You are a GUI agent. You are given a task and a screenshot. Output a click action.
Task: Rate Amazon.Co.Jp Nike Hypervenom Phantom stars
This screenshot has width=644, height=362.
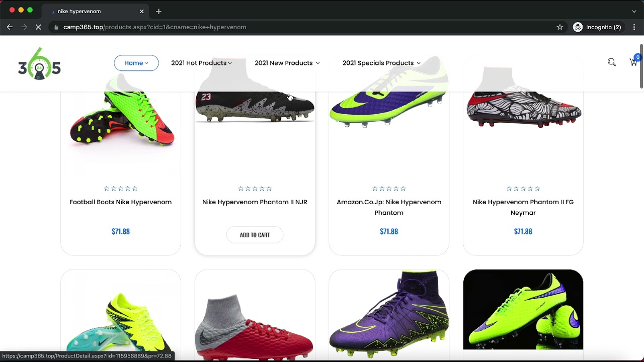pos(389,189)
